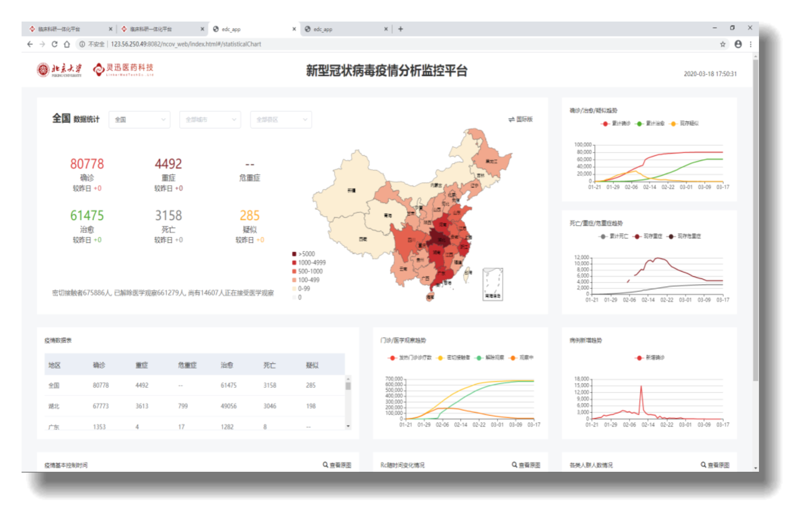Bookmark this page with the star icon

click(x=723, y=44)
